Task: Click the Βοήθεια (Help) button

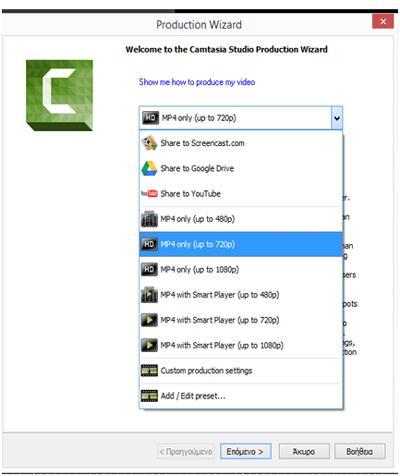Action: (x=360, y=452)
